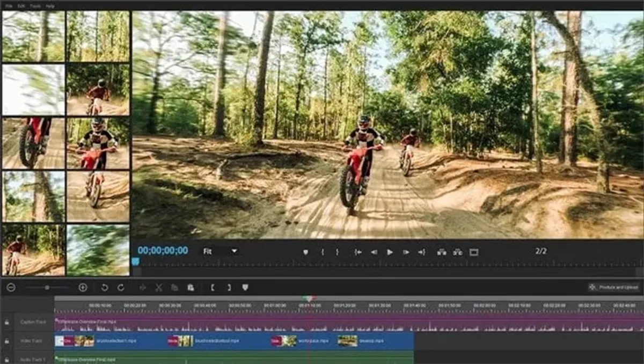Click the paste icon in timeline toolbar

coord(191,287)
